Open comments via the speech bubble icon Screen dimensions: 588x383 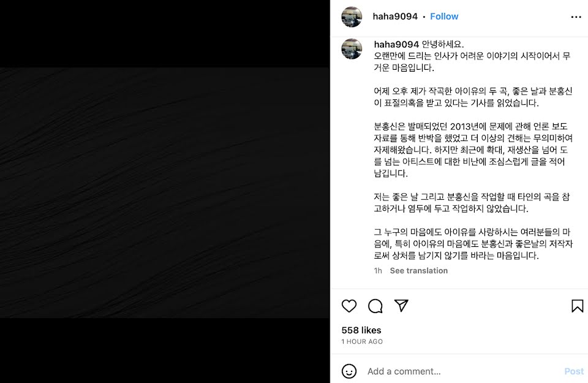[375, 306]
